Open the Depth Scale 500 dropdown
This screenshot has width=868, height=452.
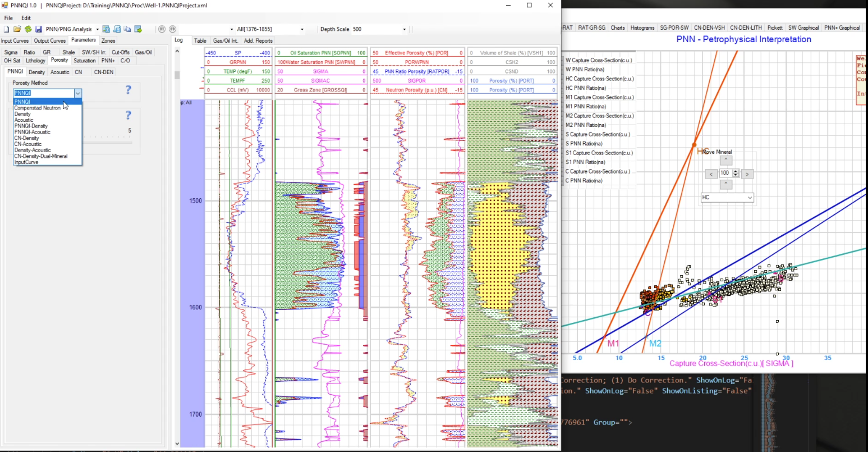[404, 29]
